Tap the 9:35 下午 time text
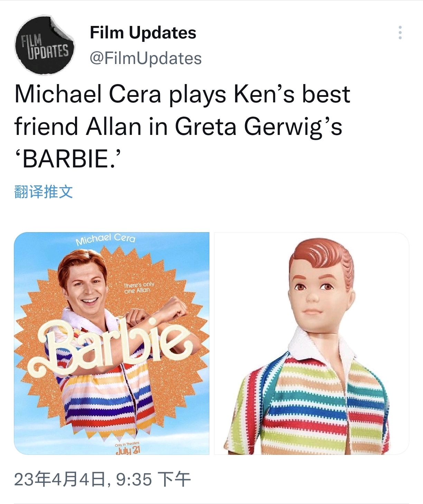The height and width of the screenshot is (504, 423). click(153, 479)
